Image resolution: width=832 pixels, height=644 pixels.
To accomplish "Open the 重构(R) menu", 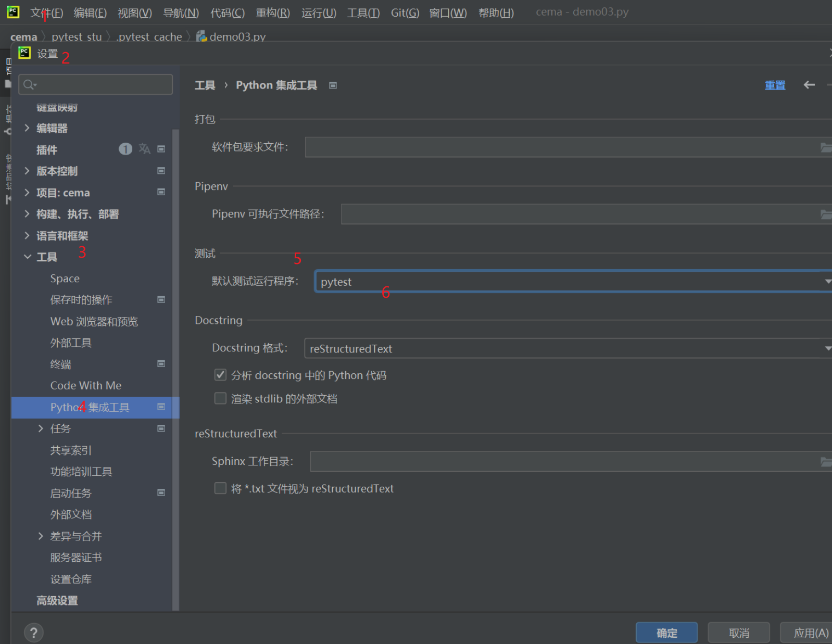I will [273, 13].
